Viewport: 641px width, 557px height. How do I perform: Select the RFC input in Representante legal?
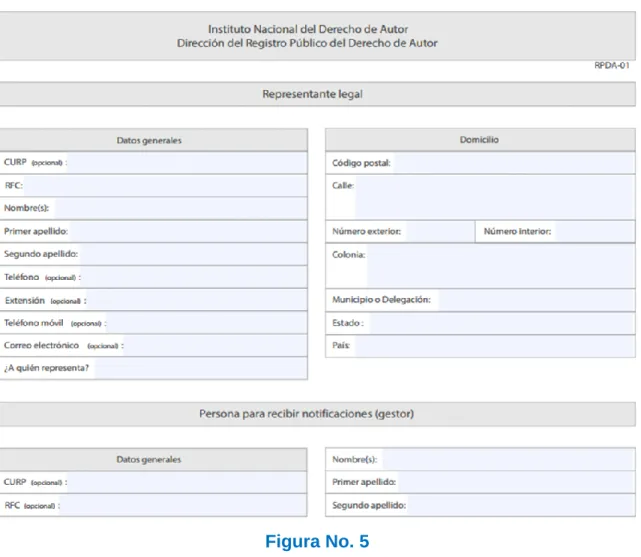(165, 186)
